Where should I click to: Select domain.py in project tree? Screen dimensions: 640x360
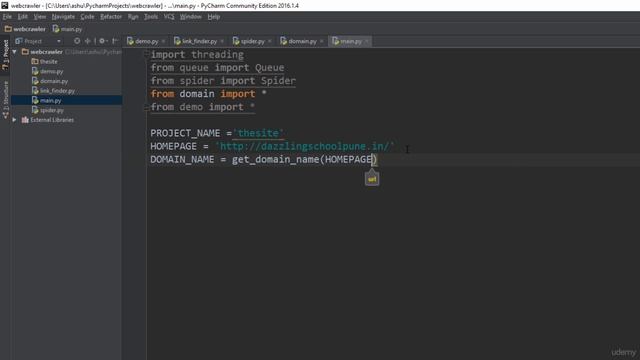54,81
